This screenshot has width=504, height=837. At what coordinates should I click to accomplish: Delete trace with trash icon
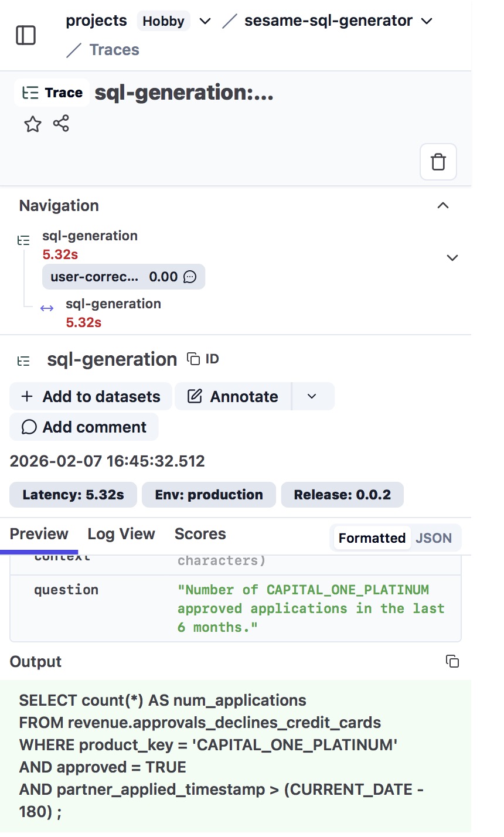[438, 162]
